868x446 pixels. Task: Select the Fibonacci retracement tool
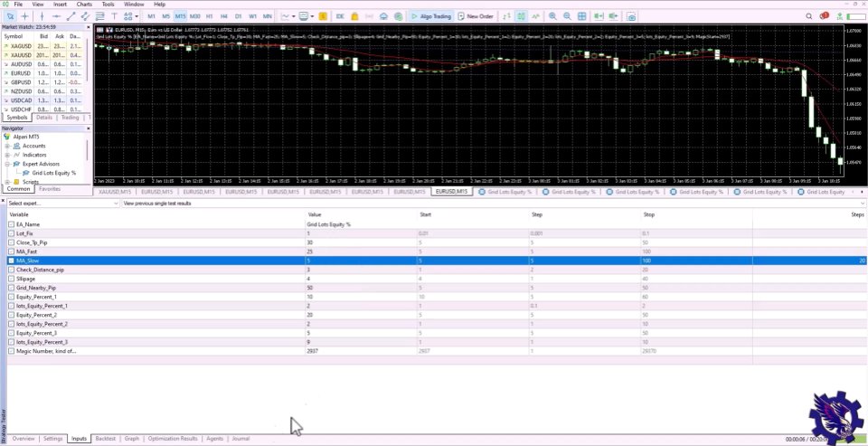(x=99, y=16)
